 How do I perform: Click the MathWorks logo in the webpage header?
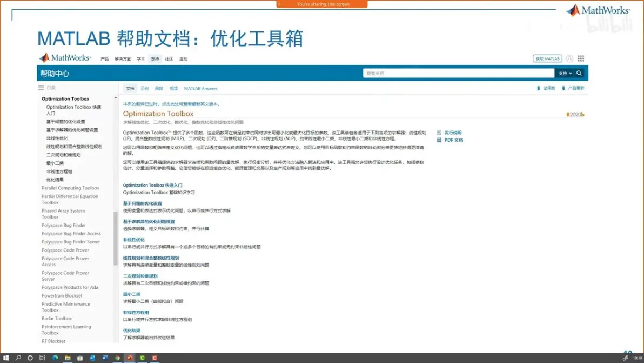click(65, 58)
